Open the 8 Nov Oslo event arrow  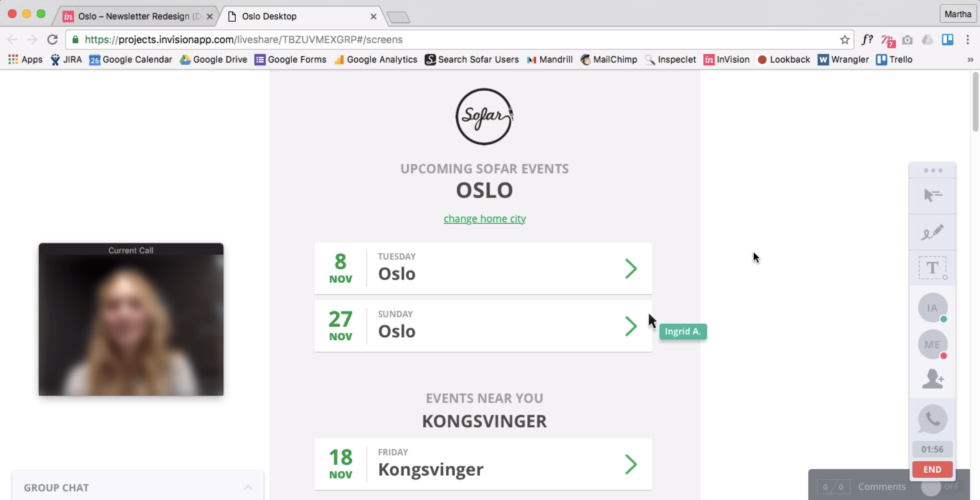coord(631,269)
